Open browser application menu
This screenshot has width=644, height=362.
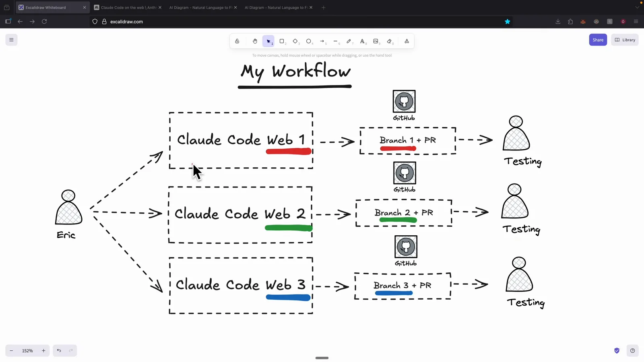pyautogui.click(x=636, y=22)
